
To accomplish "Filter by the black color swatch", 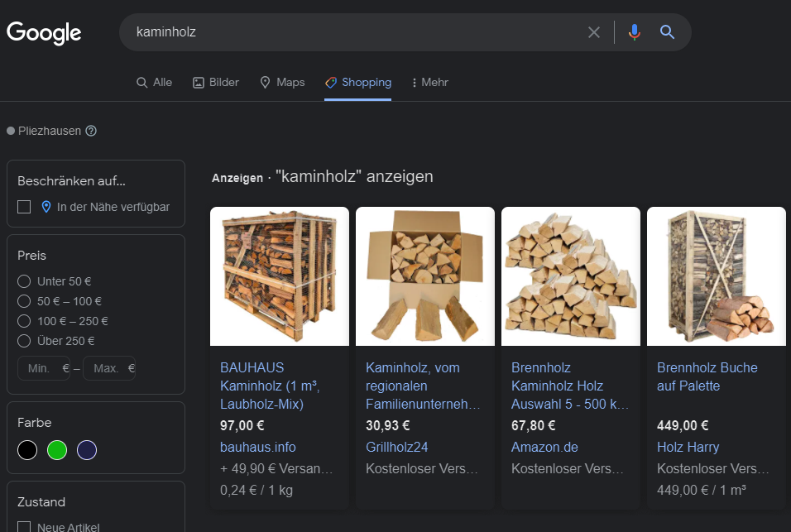I will 27,450.
